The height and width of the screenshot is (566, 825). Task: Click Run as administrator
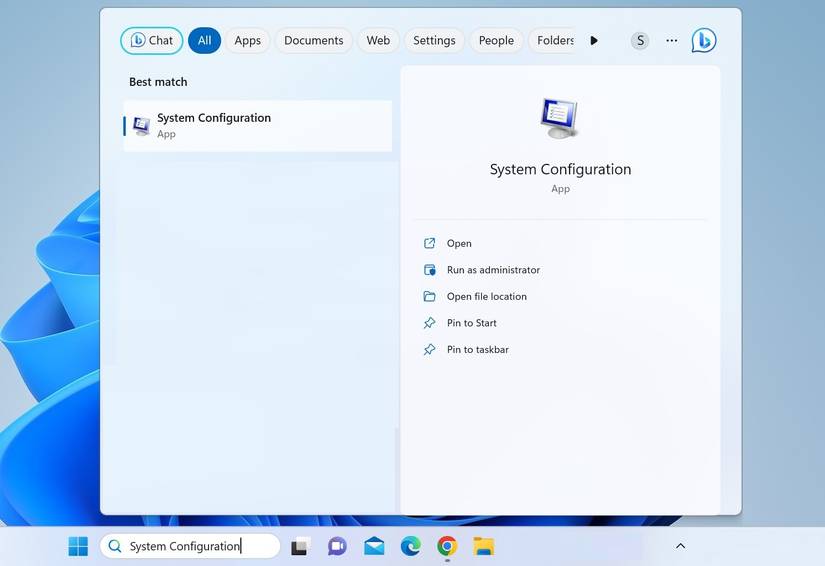tap(492, 270)
